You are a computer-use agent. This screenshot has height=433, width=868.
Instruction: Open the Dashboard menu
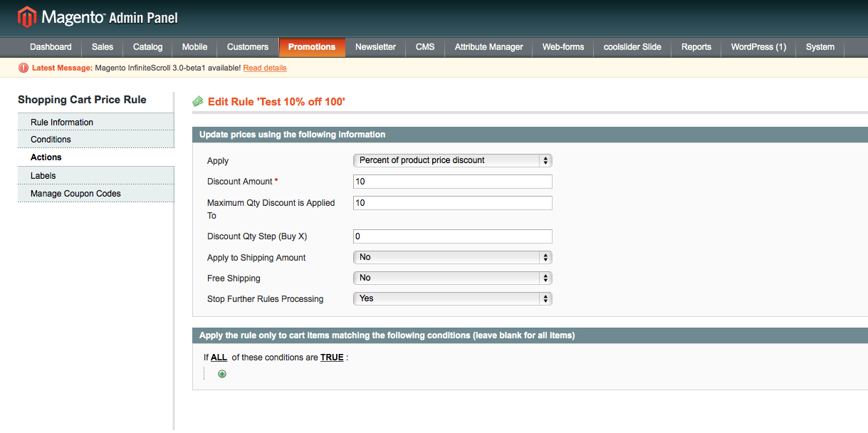(x=51, y=47)
